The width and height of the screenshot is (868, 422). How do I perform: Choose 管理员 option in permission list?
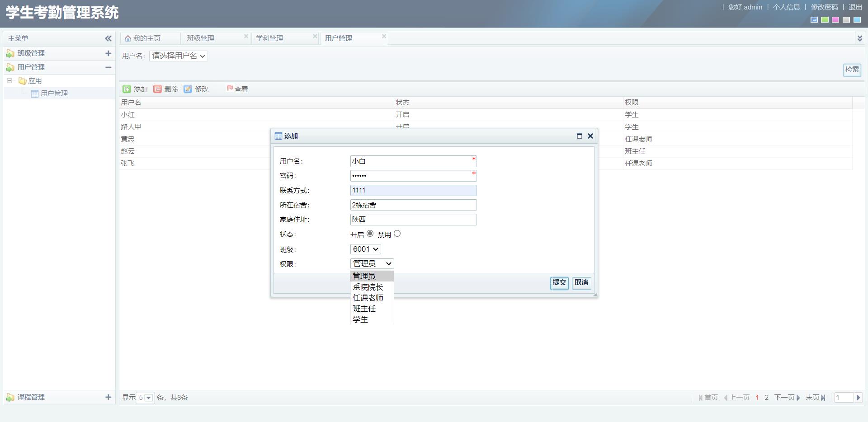[x=372, y=276]
